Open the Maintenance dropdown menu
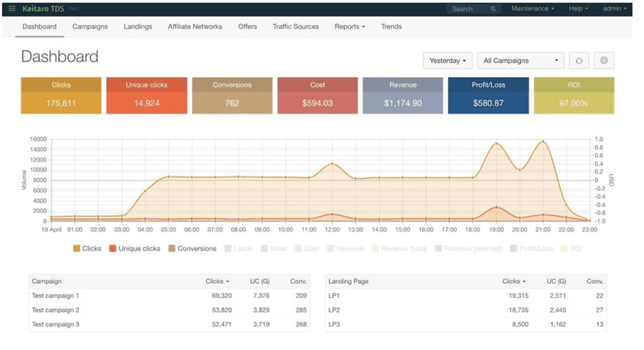This screenshot has width=644, height=350. (x=532, y=9)
